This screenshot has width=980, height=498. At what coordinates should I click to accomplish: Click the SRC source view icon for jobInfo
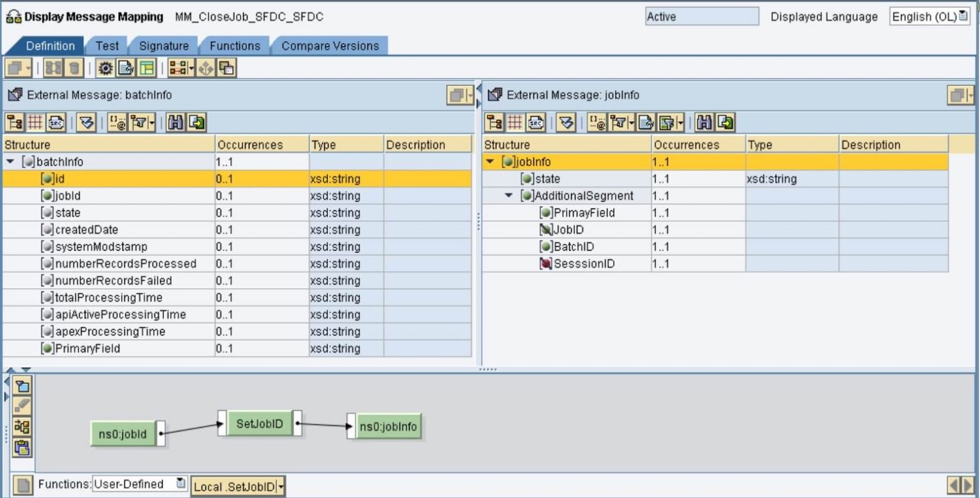tap(537, 121)
